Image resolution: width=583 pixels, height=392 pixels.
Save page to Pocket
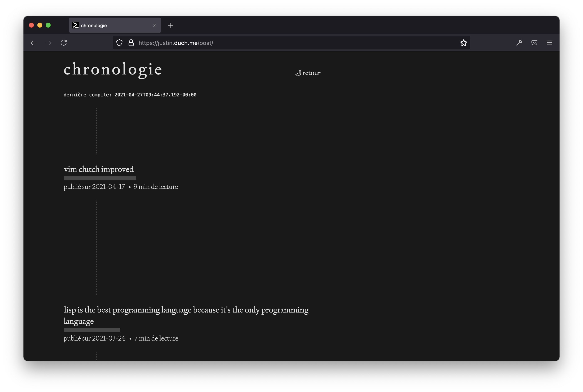(x=534, y=43)
